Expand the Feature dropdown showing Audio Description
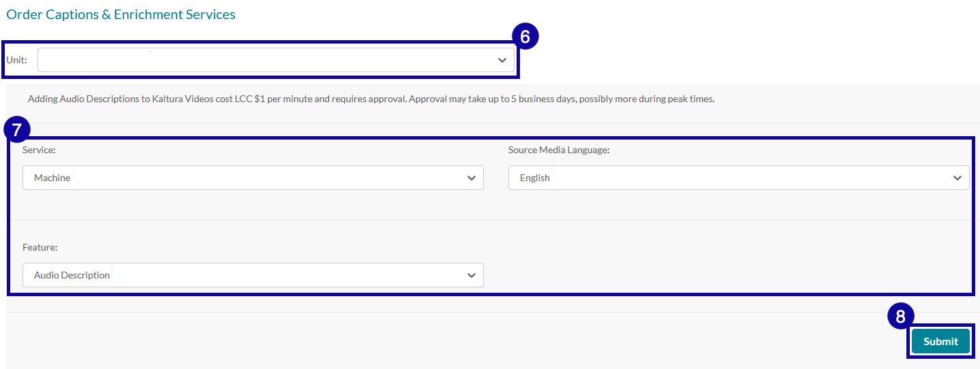 [252, 275]
